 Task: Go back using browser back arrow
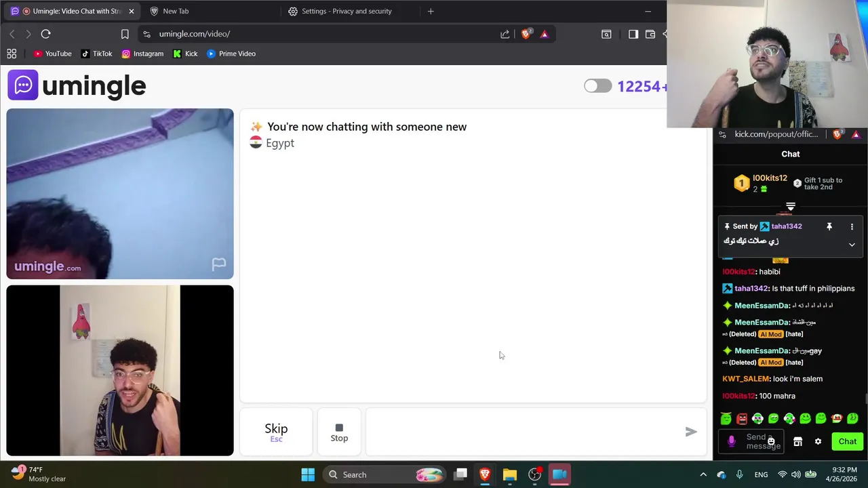[x=12, y=34]
